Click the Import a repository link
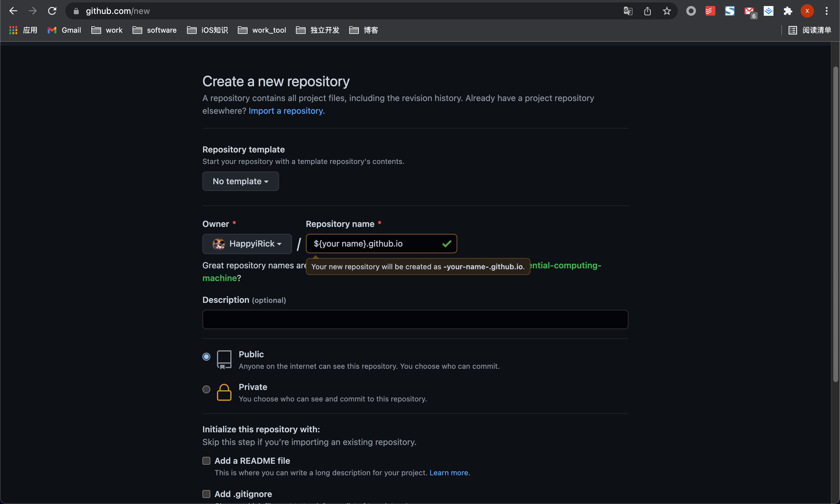The height and width of the screenshot is (504, 840). tap(287, 111)
